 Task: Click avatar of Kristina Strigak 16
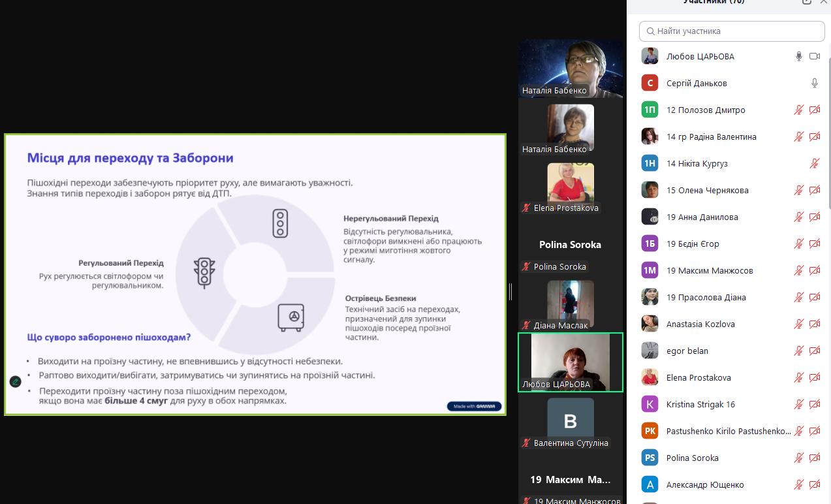pos(650,404)
